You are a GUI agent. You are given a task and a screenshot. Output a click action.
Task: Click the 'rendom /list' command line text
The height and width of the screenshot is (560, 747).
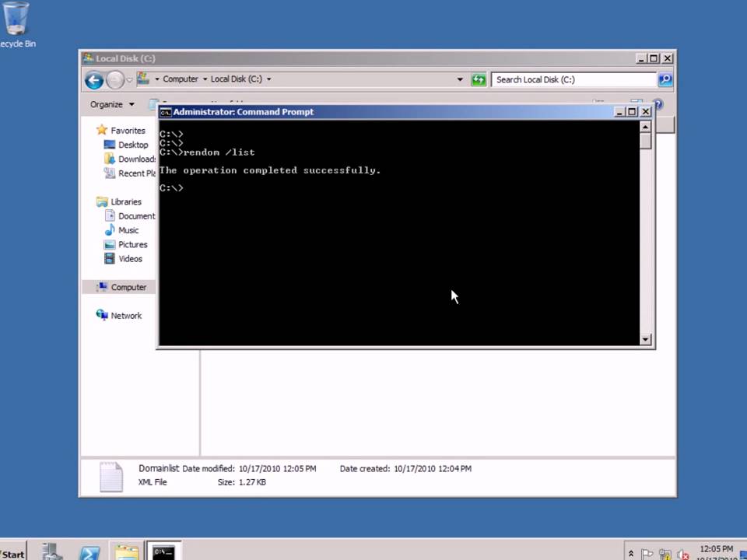point(219,152)
